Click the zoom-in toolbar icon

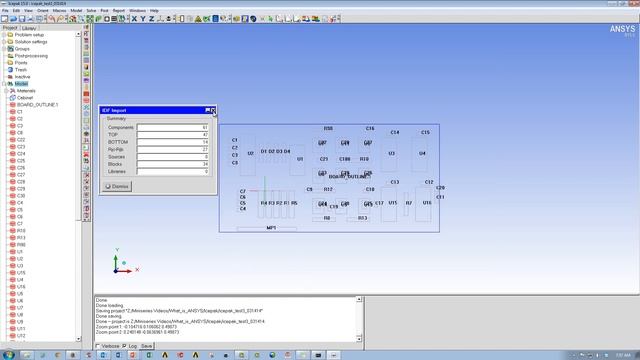coord(81,19)
